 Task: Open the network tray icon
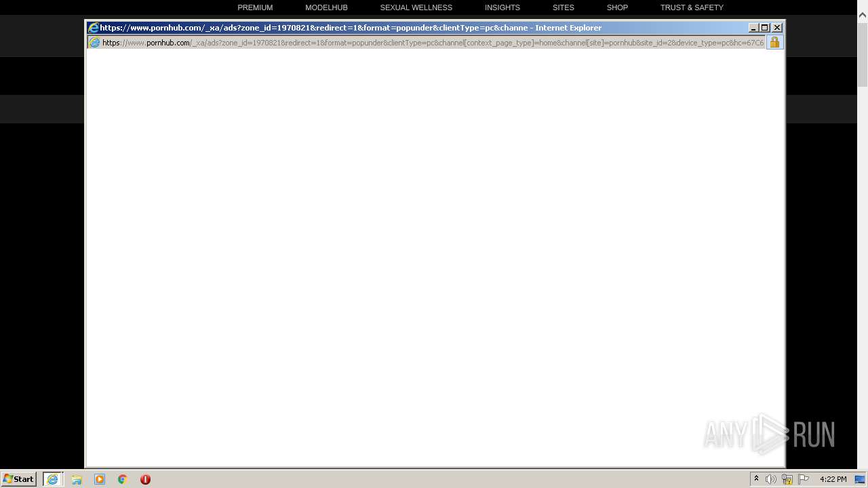point(787,479)
